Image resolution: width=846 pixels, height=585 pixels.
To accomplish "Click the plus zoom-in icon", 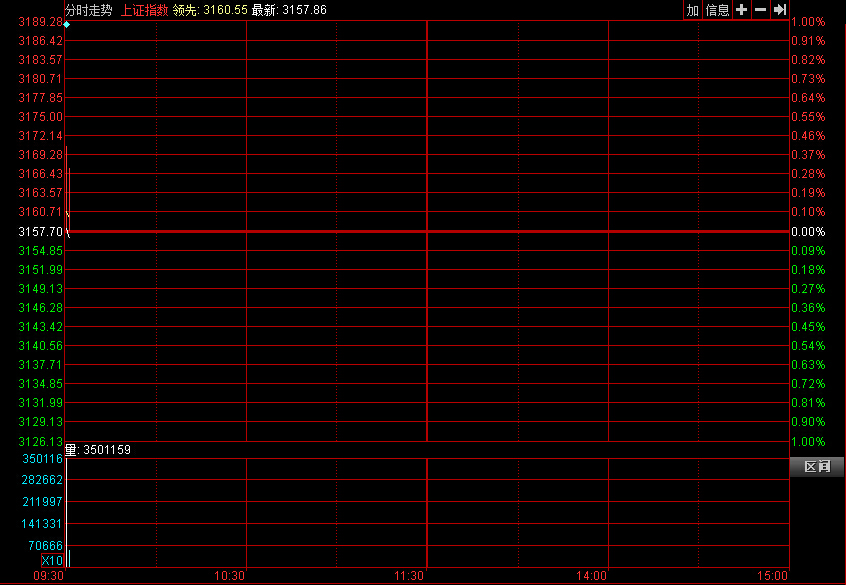I will click(741, 10).
